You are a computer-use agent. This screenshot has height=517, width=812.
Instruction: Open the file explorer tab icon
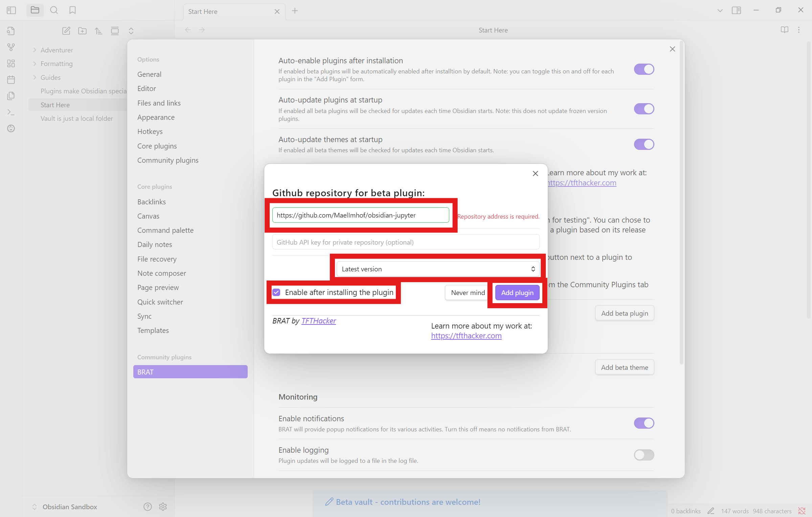[35, 10]
